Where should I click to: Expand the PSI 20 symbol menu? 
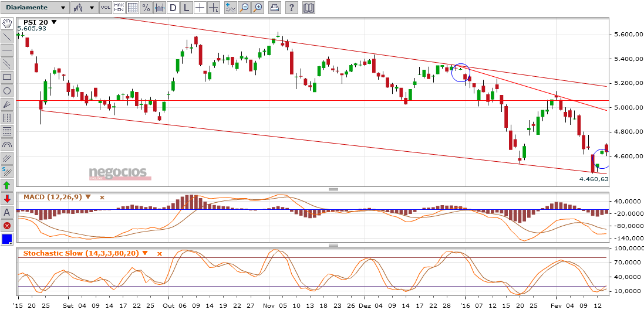54,22
